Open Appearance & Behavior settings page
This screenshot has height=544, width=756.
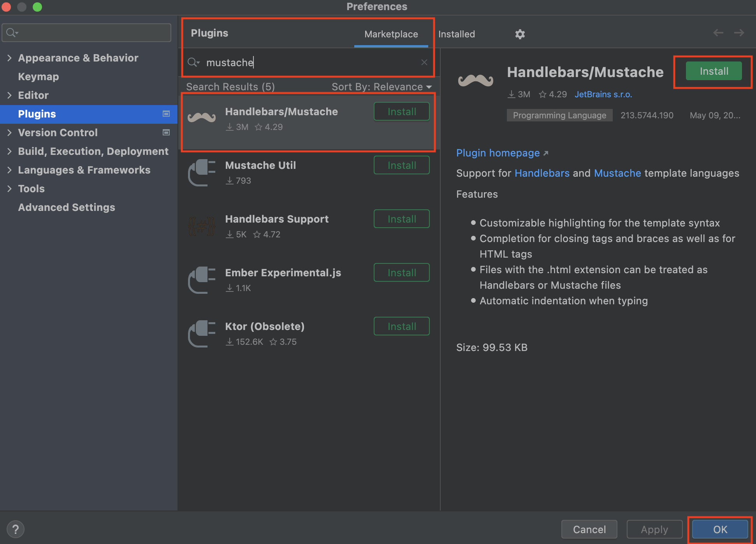78,58
